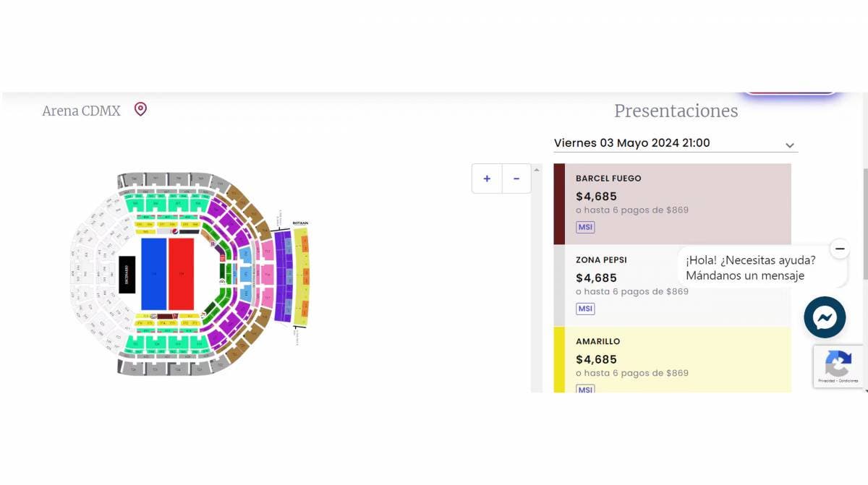Expand the presentation date dropdown arrow

tap(790, 145)
